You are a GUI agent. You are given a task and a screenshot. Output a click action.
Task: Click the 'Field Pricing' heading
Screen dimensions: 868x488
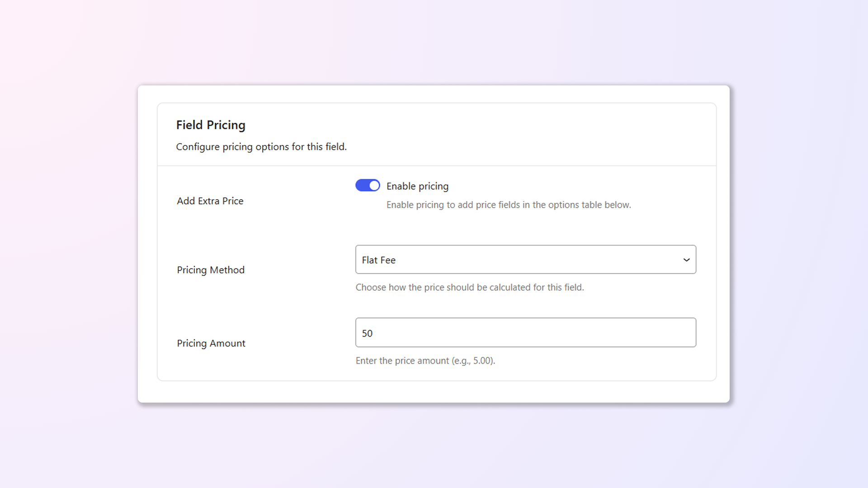pyautogui.click(x=211, y=125)
